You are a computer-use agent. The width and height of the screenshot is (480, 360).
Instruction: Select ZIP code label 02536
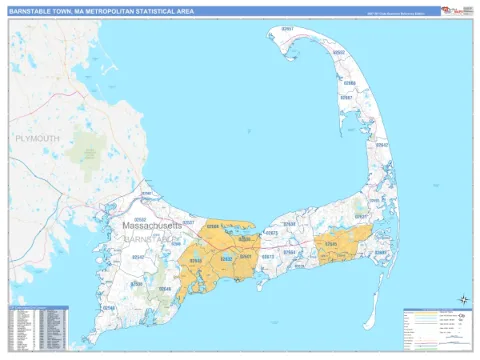pyautogui.click(x=137, y=284)
